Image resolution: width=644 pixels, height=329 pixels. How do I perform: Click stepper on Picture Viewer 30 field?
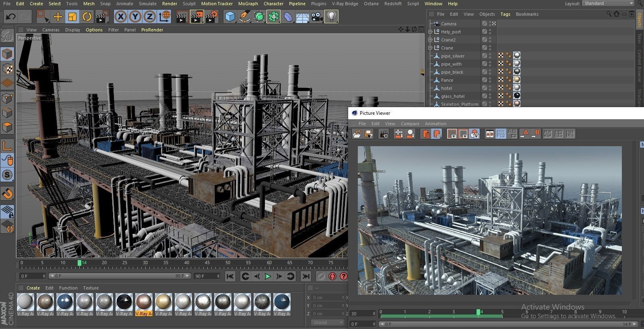pyautogui.click(x=374, y=314)
